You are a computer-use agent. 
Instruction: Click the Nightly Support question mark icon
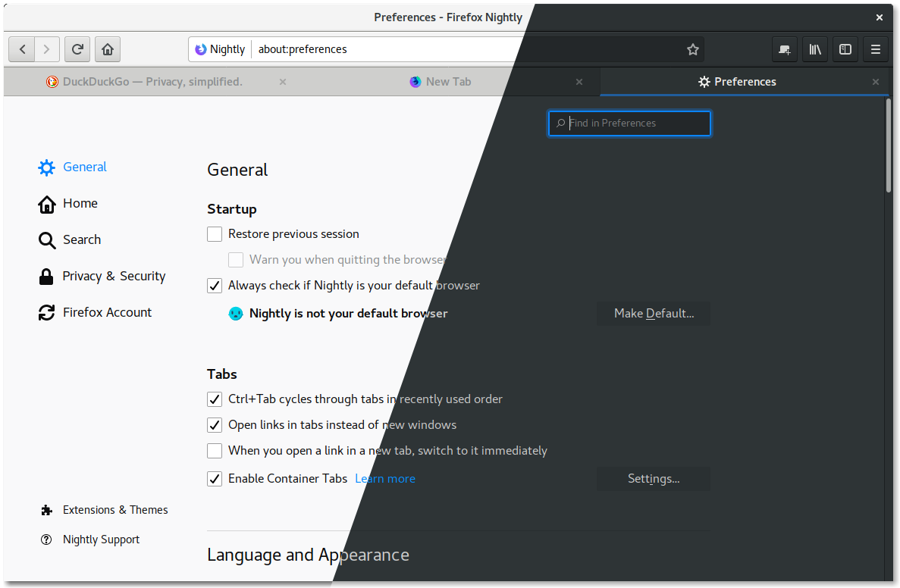click(46, 540)
